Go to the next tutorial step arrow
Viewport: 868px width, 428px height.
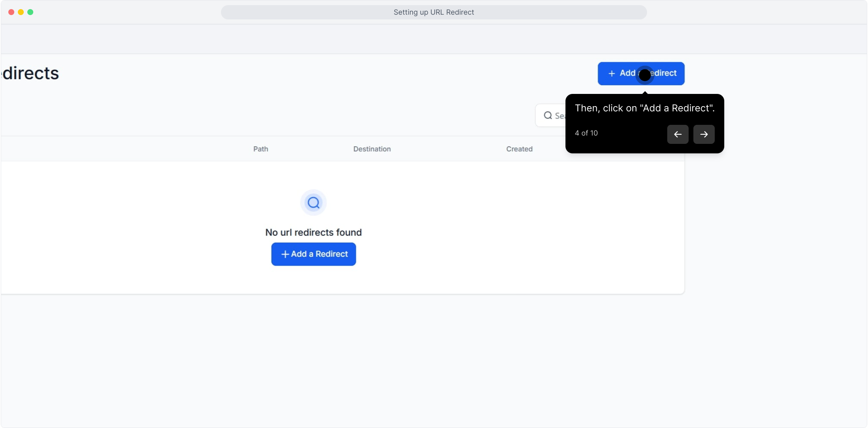coord(704,134)
